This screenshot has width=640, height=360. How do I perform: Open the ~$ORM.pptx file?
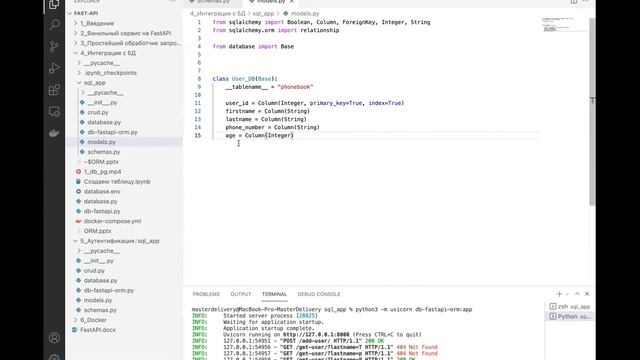pyautogui.click(x=101, y=162)
